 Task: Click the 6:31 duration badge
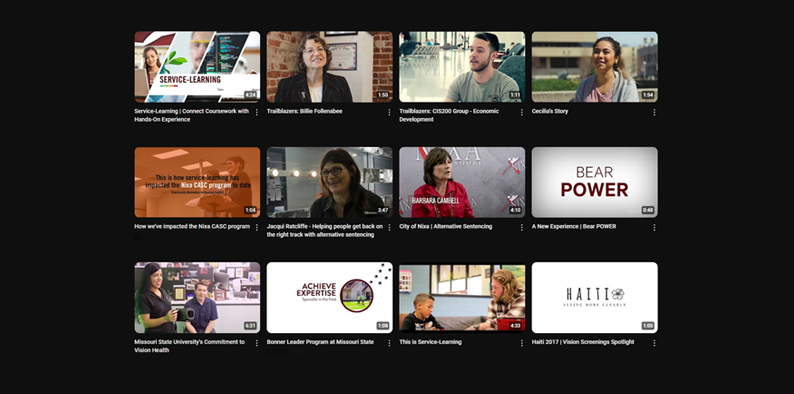(x=250, y=326)
